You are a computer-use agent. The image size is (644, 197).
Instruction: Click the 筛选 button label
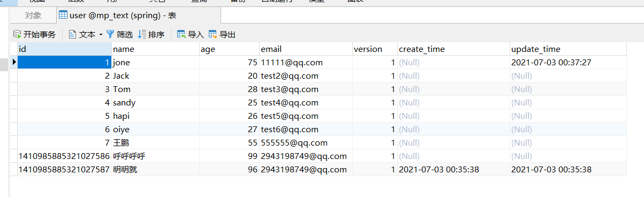[x=125, y=35]
